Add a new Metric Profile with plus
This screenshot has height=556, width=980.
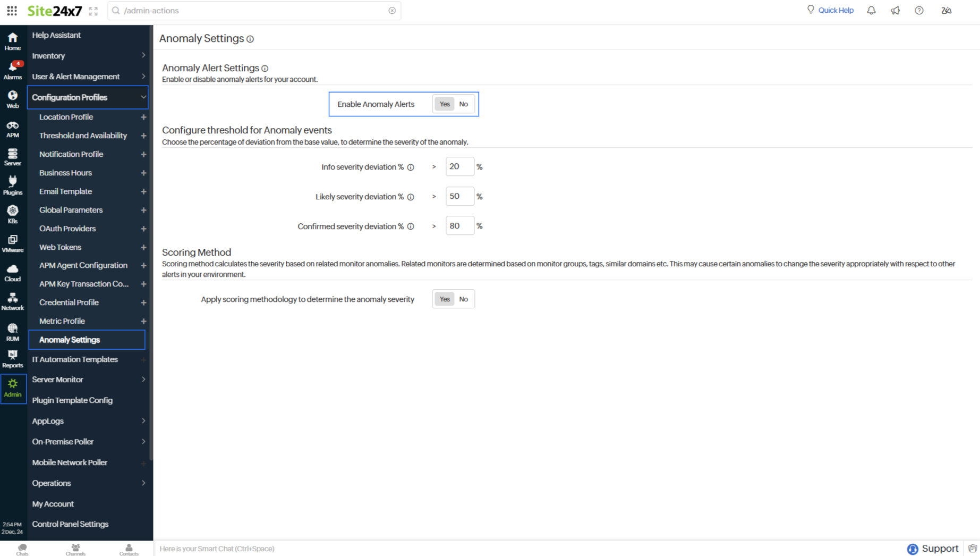[143, 321]
